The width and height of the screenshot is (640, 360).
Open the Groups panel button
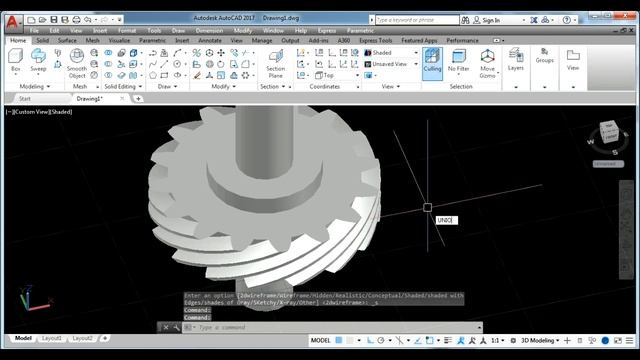[544, 56]
